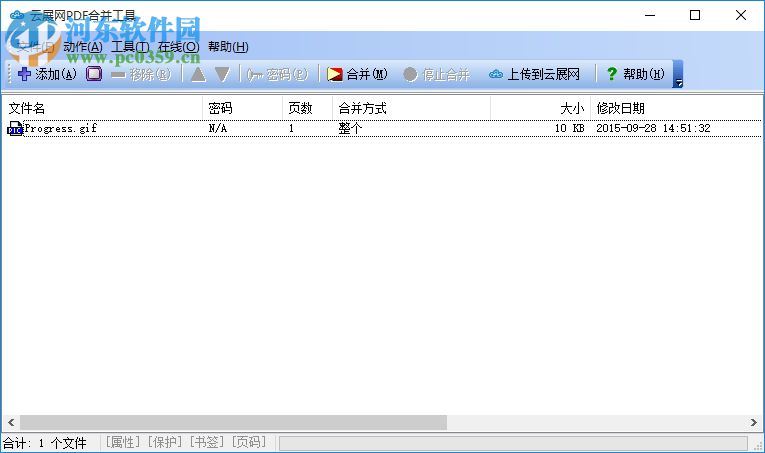Click the 2015-09-28 14:51:32 date cell
The height and width of the screenshot is (453, 765).
(653, 128)
